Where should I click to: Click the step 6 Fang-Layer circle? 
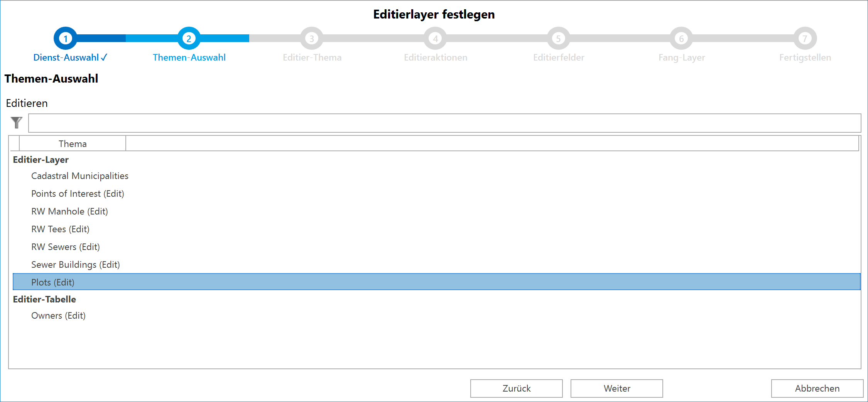click(681, 38)
